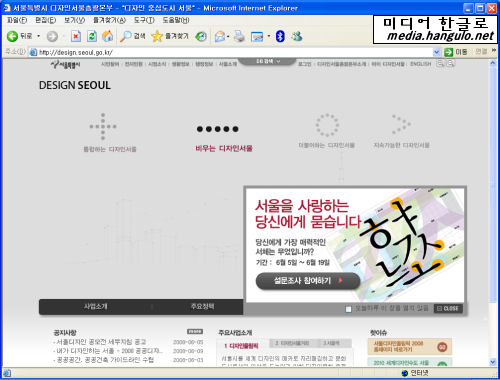Click the ENGLISH link in header
The image size is (500, 380).
point(420,64)
